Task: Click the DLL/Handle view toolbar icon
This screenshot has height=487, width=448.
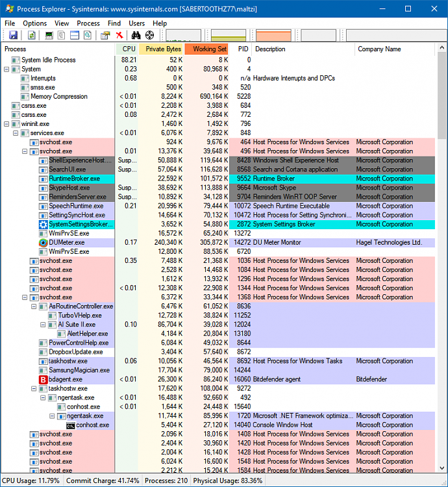Action: 88,35
